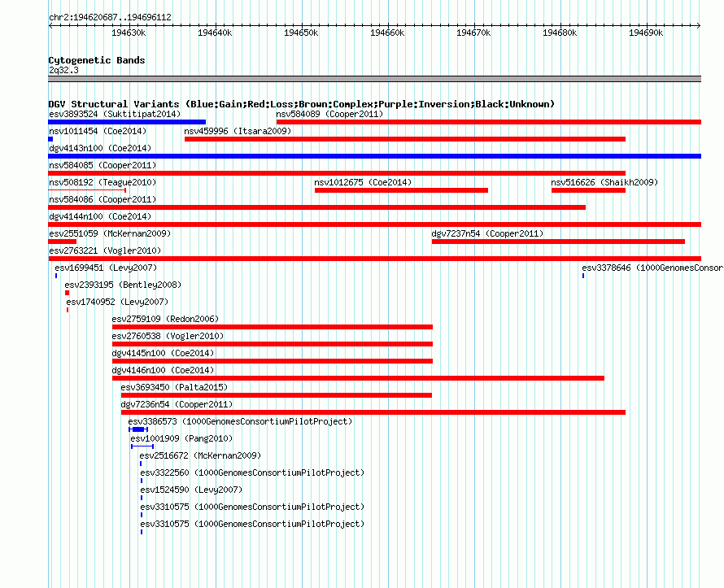Click the 194670k ruler tick label
The width and height of the screenshot is (724, 588).
tap(473, 33)
